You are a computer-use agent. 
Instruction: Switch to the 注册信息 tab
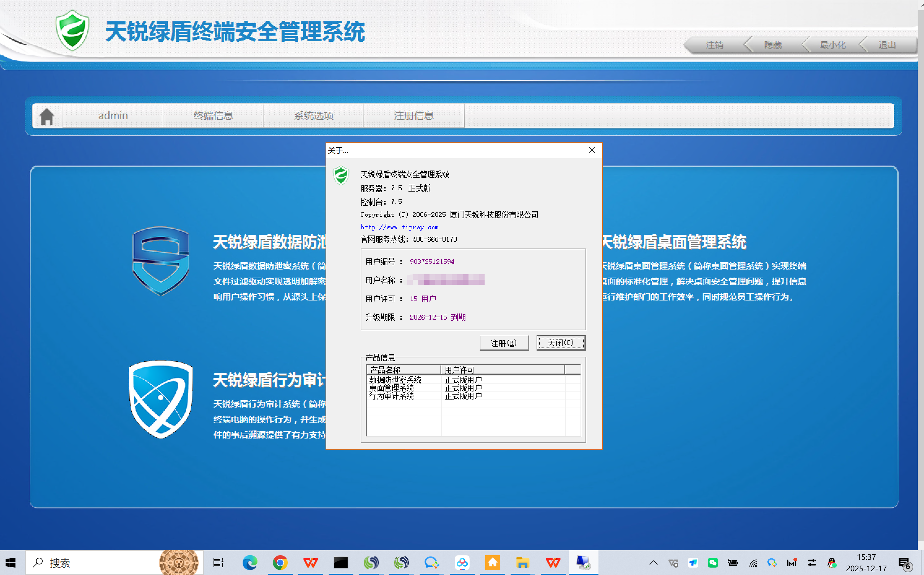pos(414,116)
